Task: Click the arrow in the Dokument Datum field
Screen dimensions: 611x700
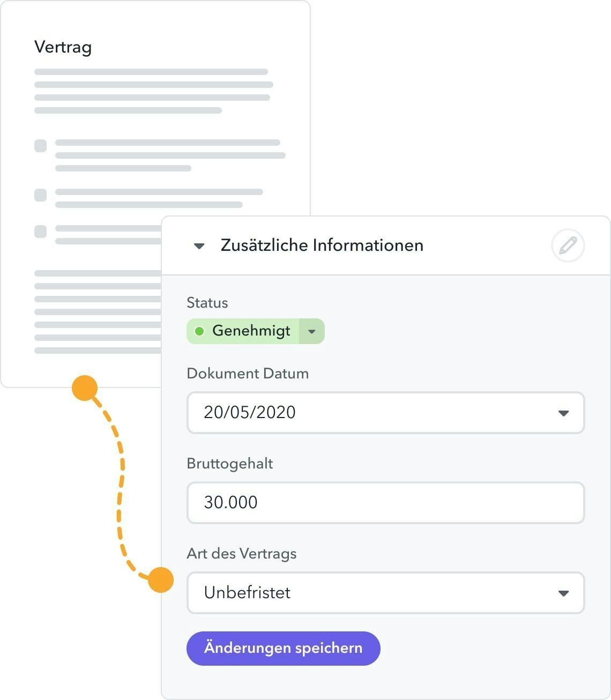Action: pos(563,413)
